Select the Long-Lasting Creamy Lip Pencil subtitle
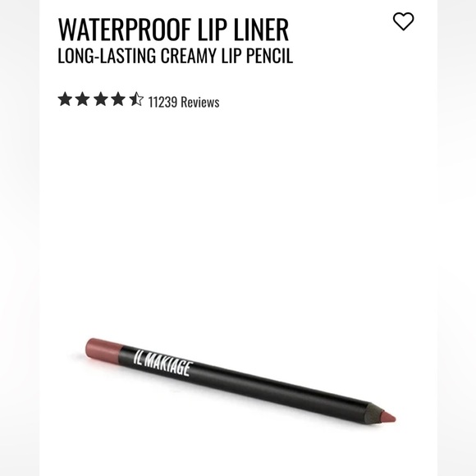 pos(175,56)
